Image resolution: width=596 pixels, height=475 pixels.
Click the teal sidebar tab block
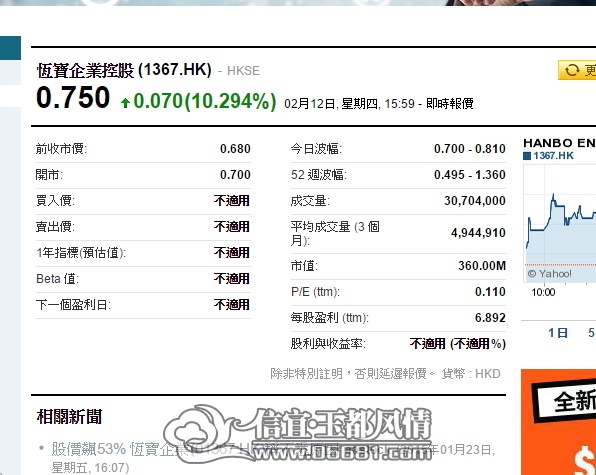(x=10, y=48)
